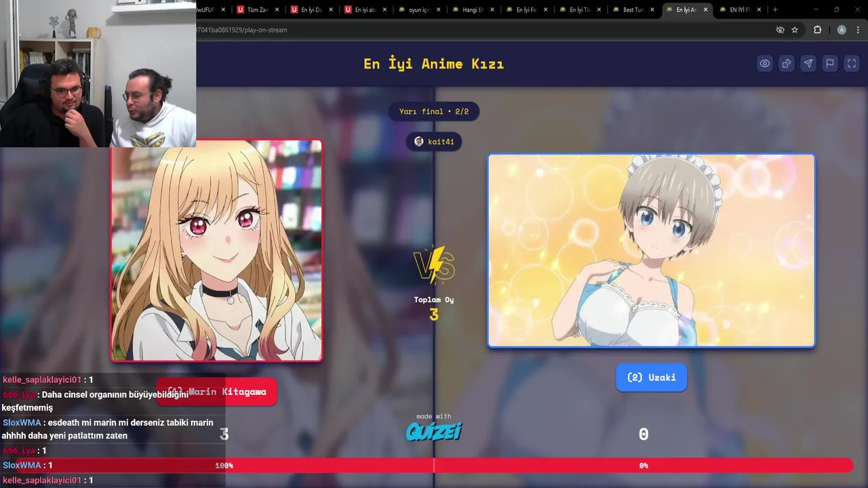The height and width of the screenshot is (488, 868).
Task: Minimize the browser window
Action: 816,9
